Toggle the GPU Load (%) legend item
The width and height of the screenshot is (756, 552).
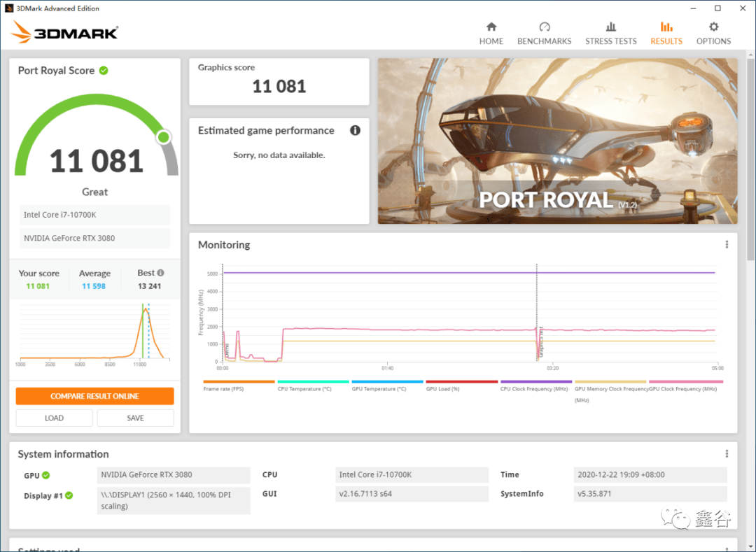pyautogui.click(x=461, y=385)
